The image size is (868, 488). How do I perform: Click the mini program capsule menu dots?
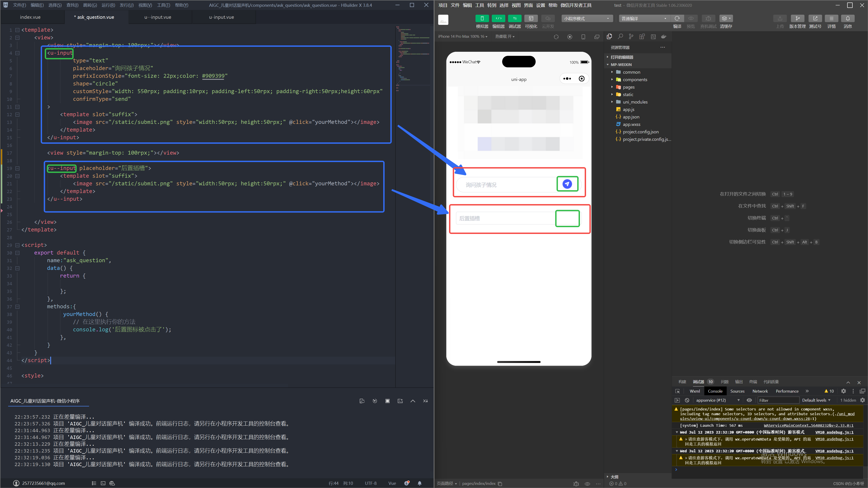(567, 79)
